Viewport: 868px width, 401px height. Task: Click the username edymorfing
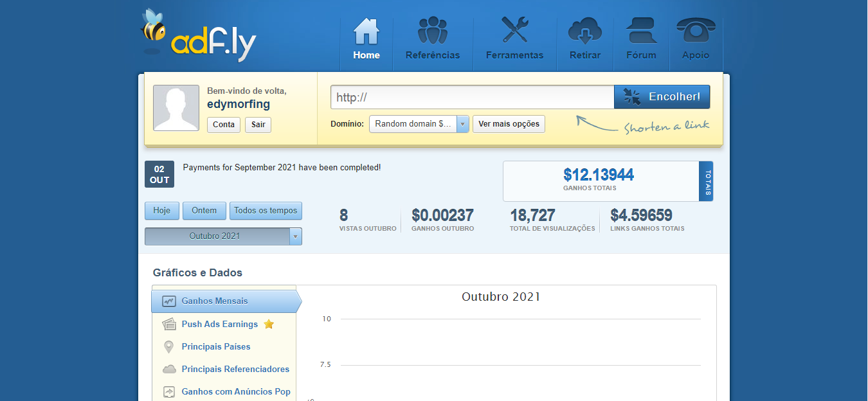(x=239, y=104)
